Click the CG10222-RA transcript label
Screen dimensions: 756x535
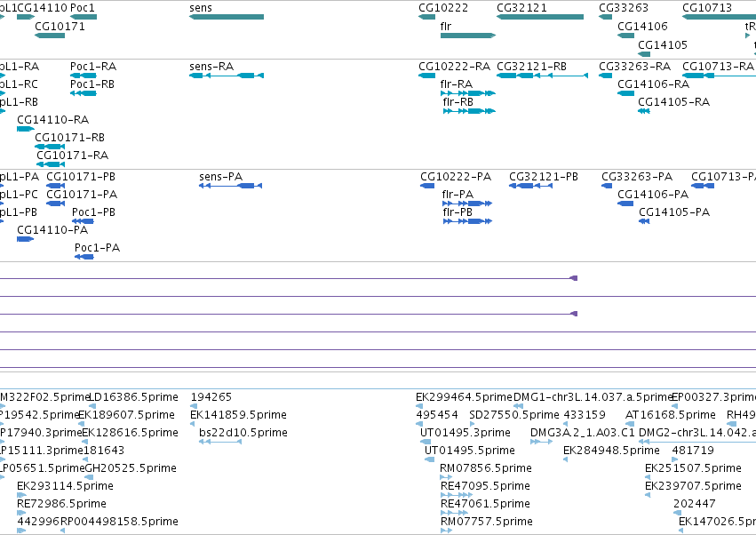tap(454, 66)
